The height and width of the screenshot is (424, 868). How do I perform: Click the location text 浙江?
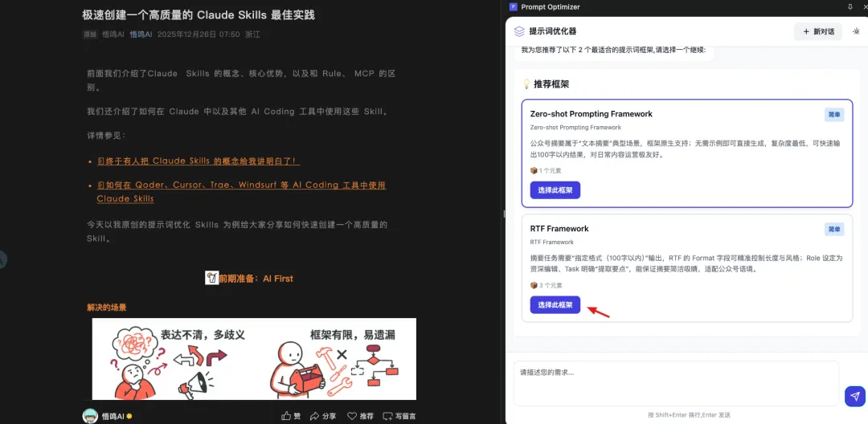(252, 35)
